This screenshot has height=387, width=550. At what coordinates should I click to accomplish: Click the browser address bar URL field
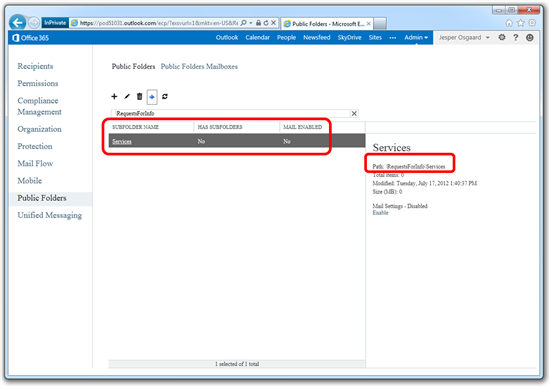(x=159, y=23)
